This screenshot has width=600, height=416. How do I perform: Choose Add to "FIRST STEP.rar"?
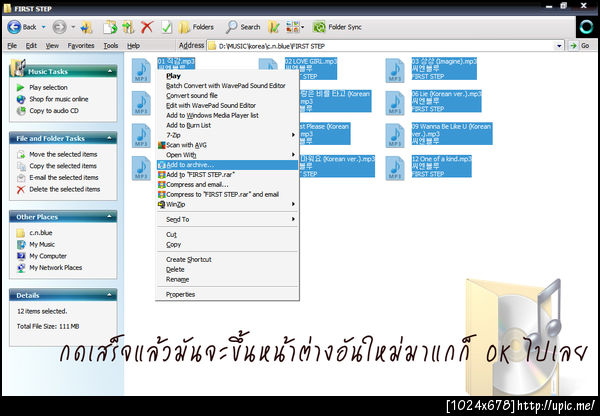227,175
